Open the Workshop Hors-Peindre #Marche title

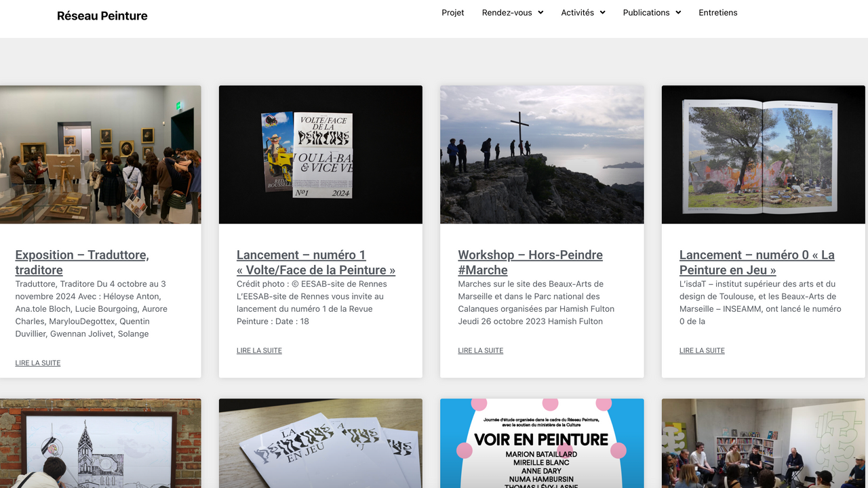click(x=530, y=262)
